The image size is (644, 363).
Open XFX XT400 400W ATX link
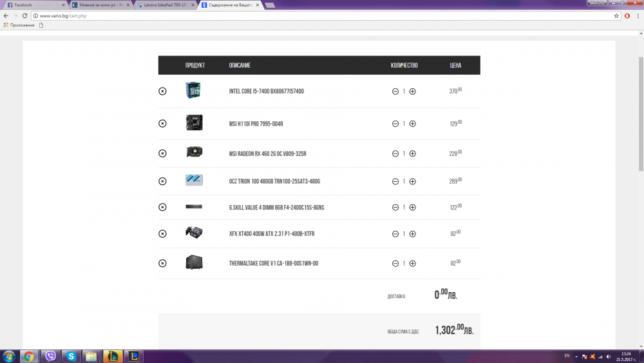[272, 234]
